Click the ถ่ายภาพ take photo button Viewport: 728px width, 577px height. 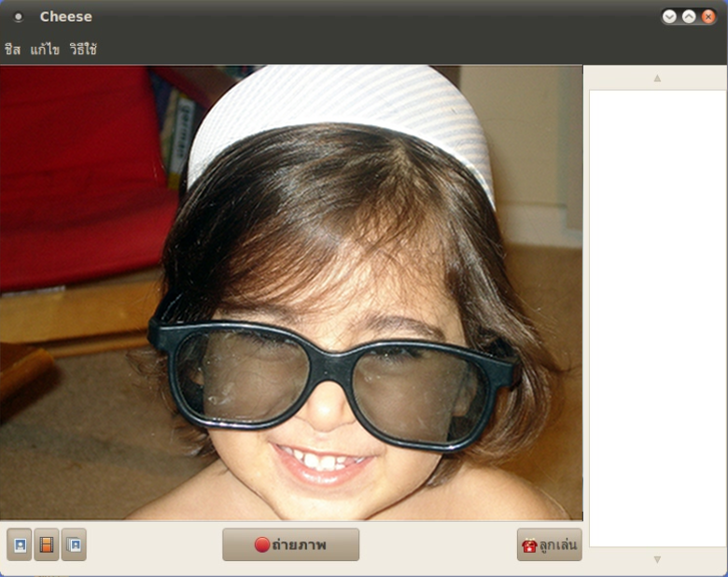(290, 544)
